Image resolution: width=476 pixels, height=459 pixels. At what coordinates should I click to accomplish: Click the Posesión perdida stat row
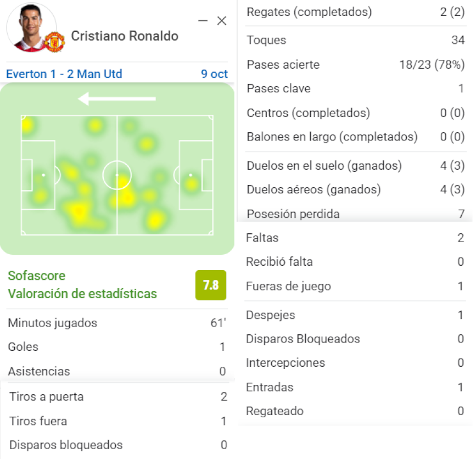point(355,214)
